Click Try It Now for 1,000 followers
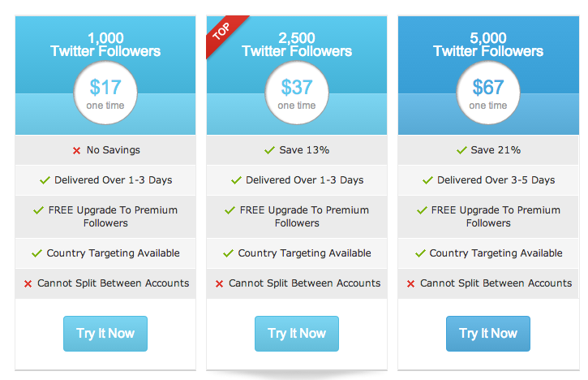This screenshot has width=588, height=380. click(105, 333)
